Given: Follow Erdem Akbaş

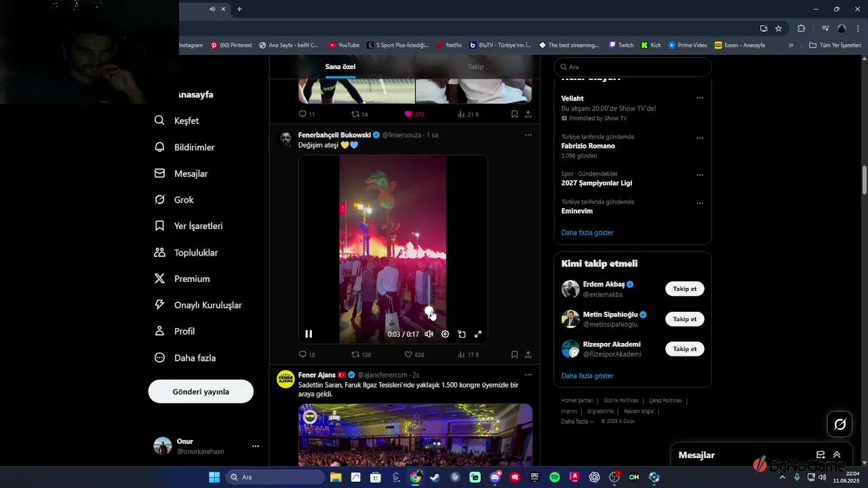Looking at the screenshot, I should [685, 289].
